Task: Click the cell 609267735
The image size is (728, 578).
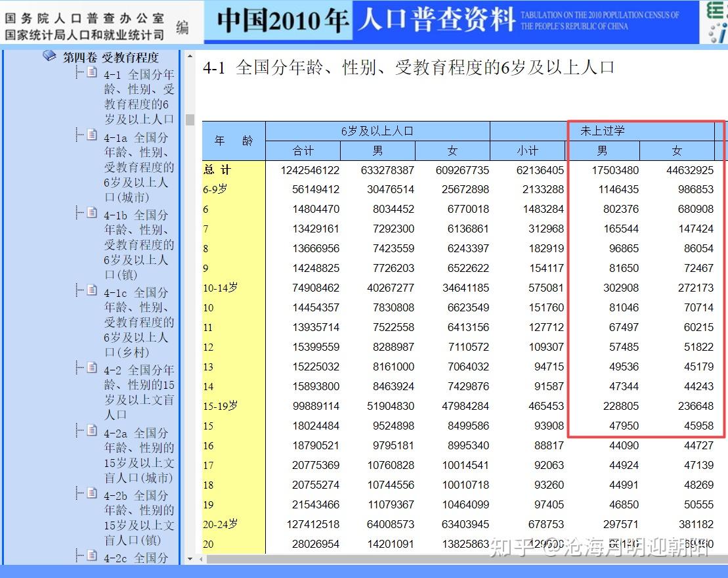Action: click(462, 170)
